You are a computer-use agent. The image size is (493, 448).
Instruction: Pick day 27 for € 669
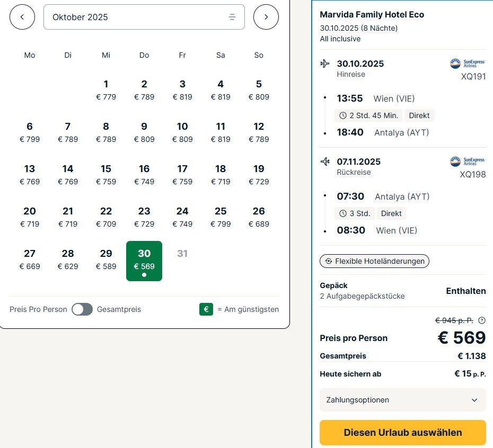(x=30, y=260)
